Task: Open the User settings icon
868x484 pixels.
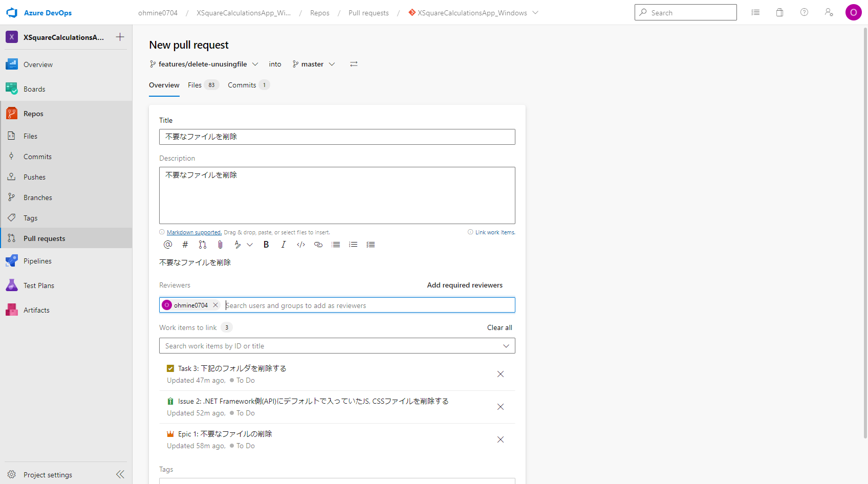Action: pyautogui.click(x=829, y=12)
